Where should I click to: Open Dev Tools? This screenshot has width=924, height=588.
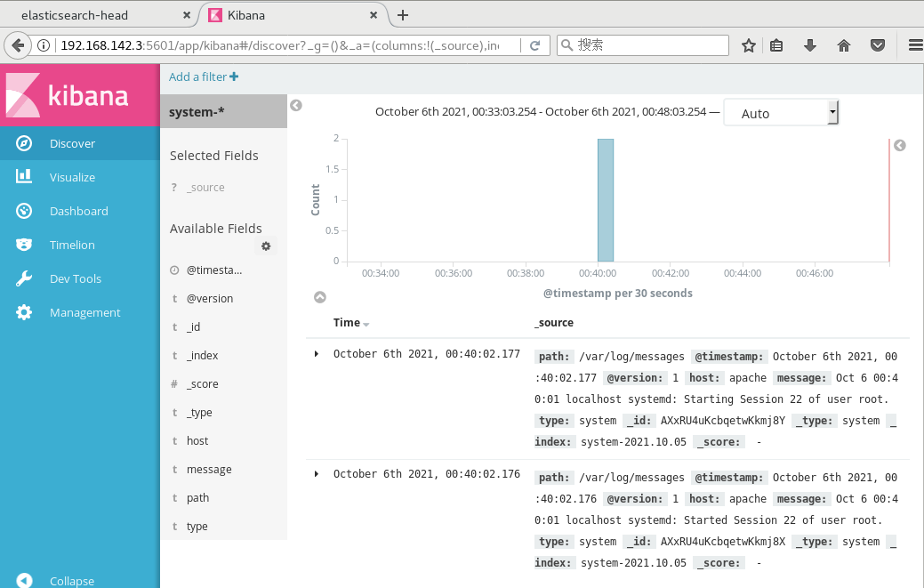click(x=79, y=278)
